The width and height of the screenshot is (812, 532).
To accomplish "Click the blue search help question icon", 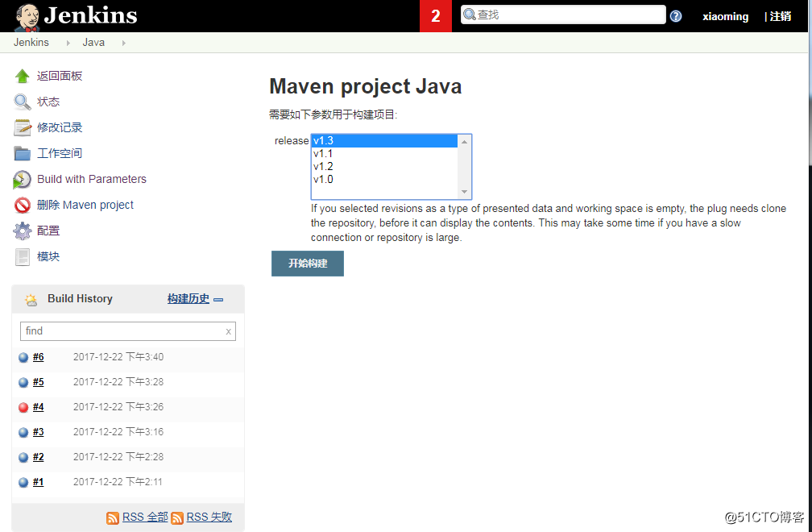I will (676, 16).
